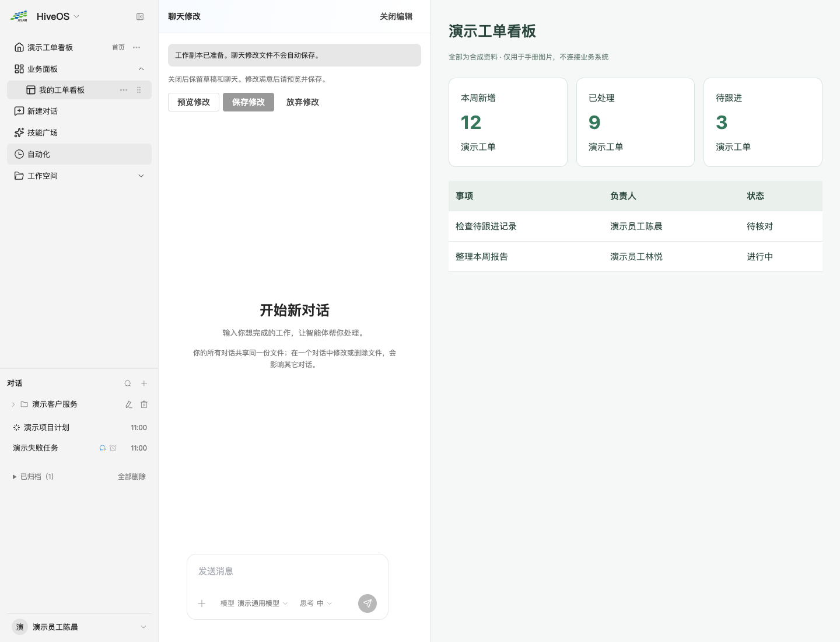Open the 自动化 page
840x642 pixels.
(x=79, y=154)
